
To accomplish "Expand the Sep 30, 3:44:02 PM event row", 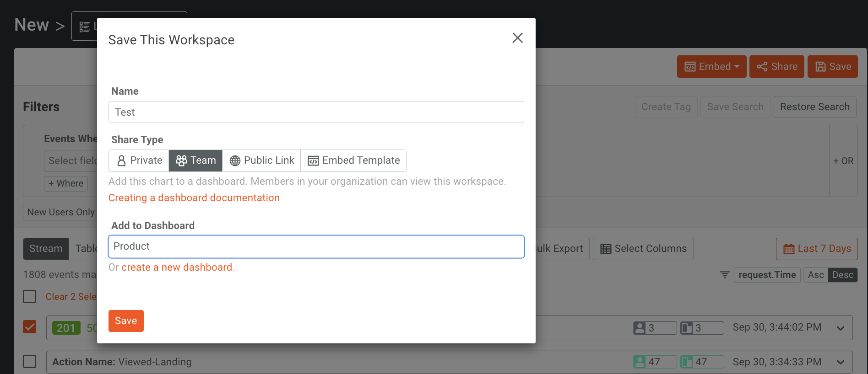I will [x=840, y=328].
